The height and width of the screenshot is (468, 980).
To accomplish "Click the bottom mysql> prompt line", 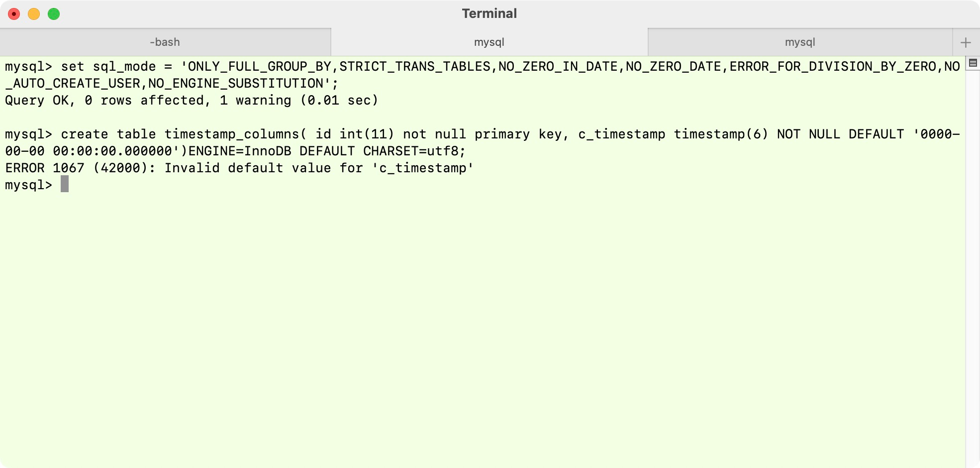I will 27,185.
